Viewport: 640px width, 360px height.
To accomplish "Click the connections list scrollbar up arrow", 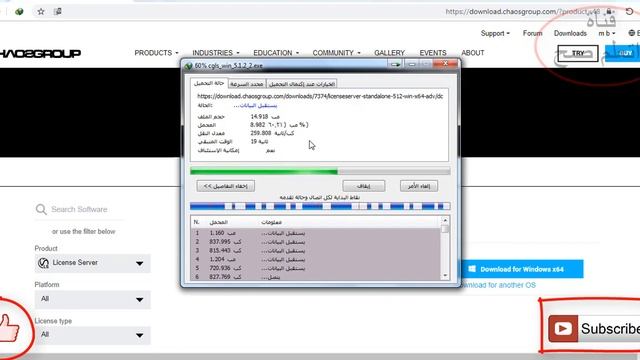I will point(445,221).
